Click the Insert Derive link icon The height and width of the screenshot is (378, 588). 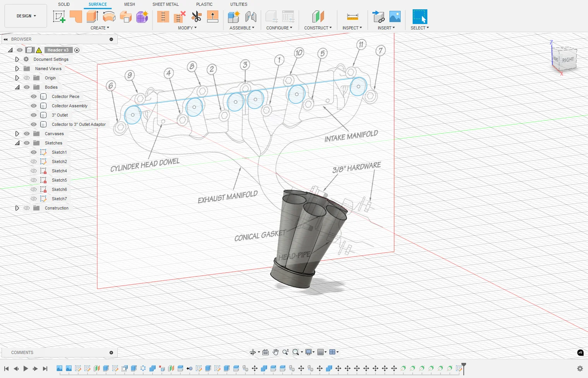(x=378, y=17)
